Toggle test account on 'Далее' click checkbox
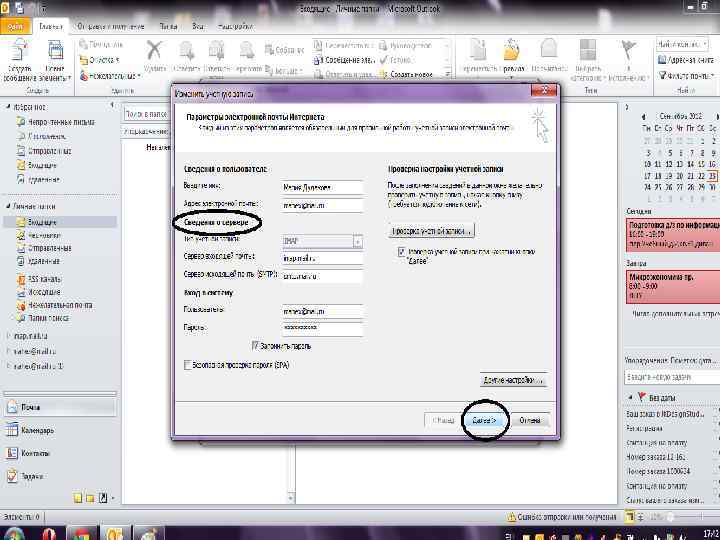The height and width of the screenshot is (540, 720). pos(401,252)
